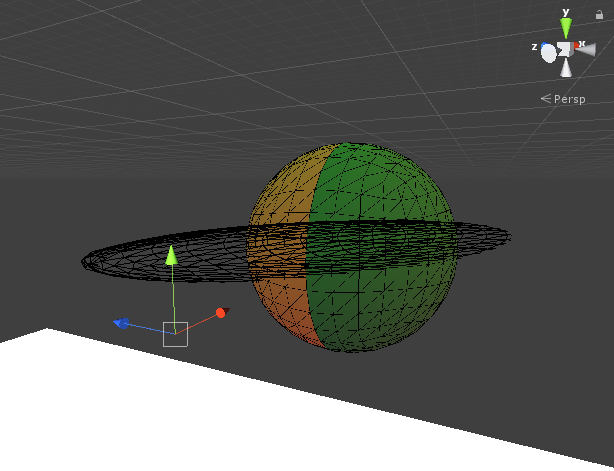This screenshot has height=471, width=614.
Task: Toggle the scene gizmo rotation lock icon
Action: pyautogui.click(x=599, y=14)
